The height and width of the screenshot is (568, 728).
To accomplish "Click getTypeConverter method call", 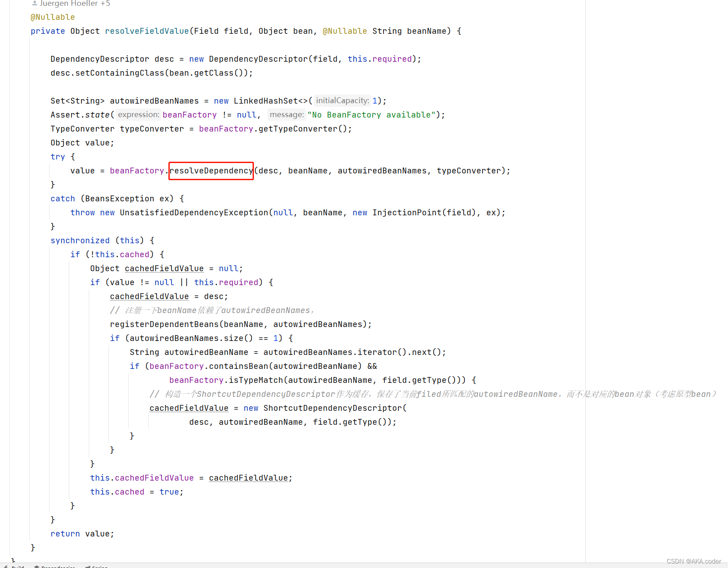I will point(298,129).
